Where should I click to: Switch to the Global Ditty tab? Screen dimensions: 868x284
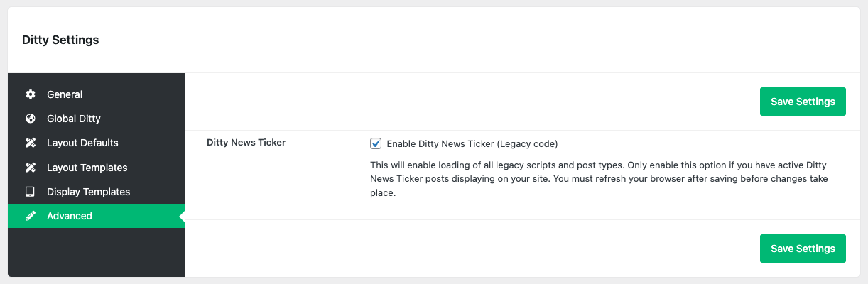[x=74, y=119]
